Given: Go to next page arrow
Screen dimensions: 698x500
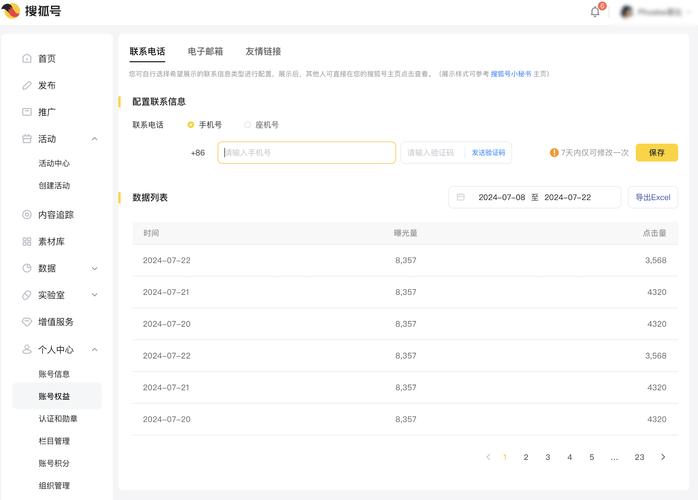Looking at the screenshot, I should pos(663,457).
